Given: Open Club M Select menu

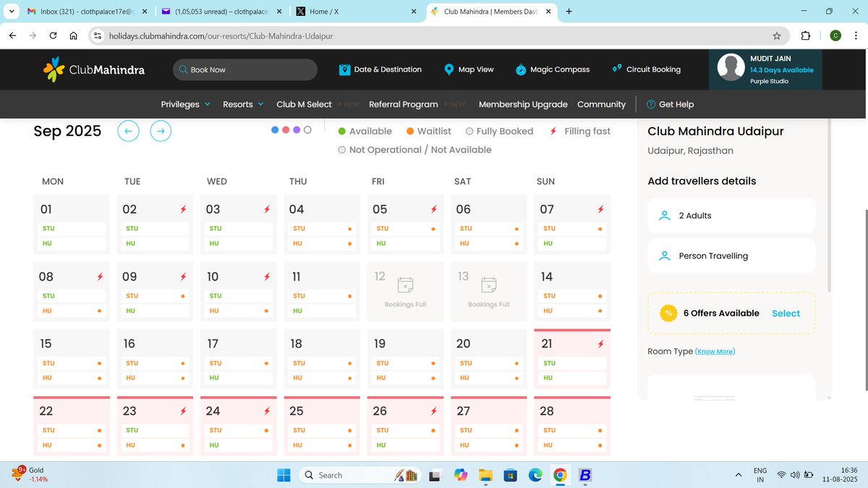Looking at the screenshot, I should (x=304, y=104).
